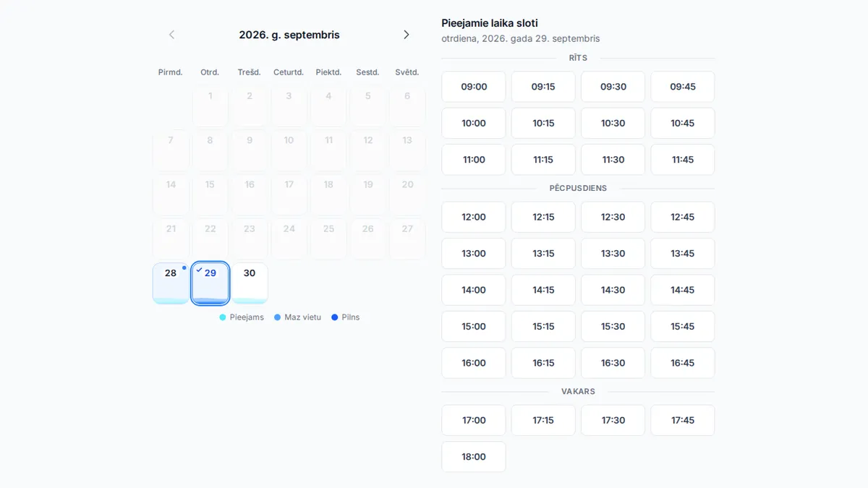Choose the 14:45 time slot
Screen dimensions: 868x488
point(683,290)
